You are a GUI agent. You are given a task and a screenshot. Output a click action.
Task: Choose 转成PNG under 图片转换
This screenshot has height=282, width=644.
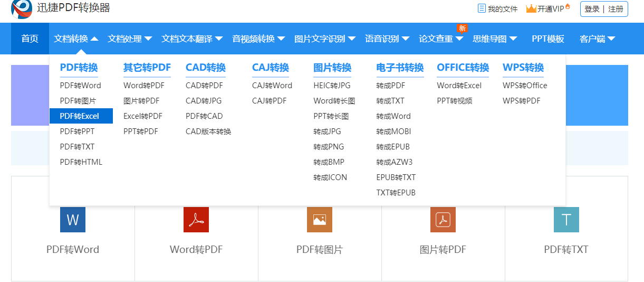(329, 147)
